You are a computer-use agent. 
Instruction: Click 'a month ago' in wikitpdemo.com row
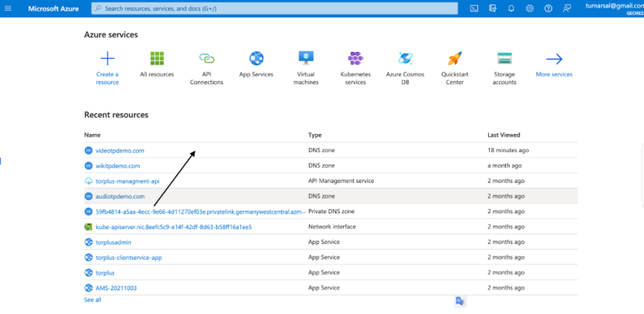(x=505, y=166)
